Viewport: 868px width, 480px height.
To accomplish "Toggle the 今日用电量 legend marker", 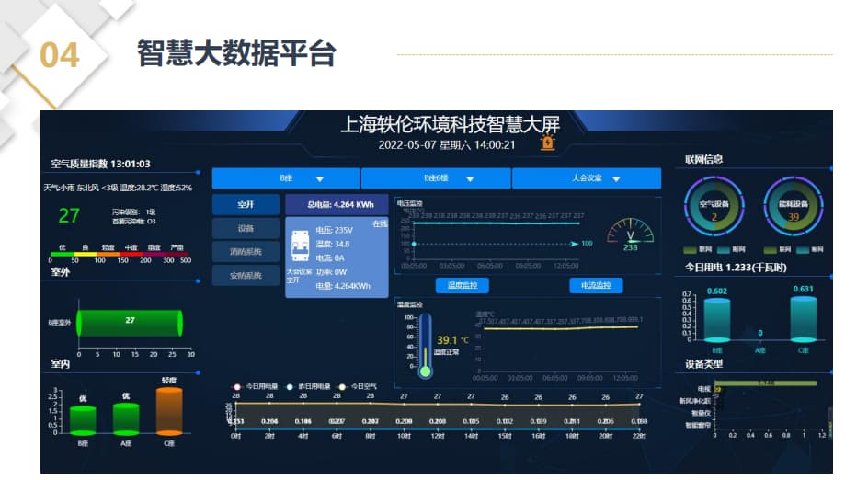I will click(x=237, y=386).
